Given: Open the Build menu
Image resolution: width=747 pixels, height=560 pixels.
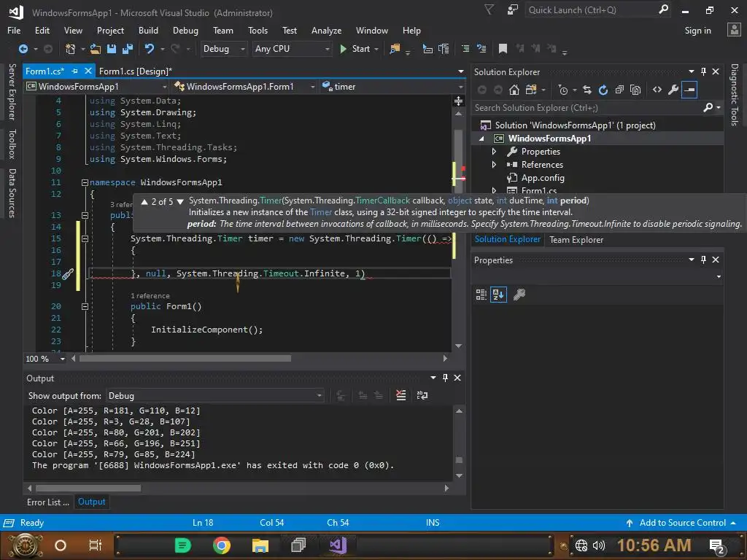Looking at the screenshot, I should [148, 31].
